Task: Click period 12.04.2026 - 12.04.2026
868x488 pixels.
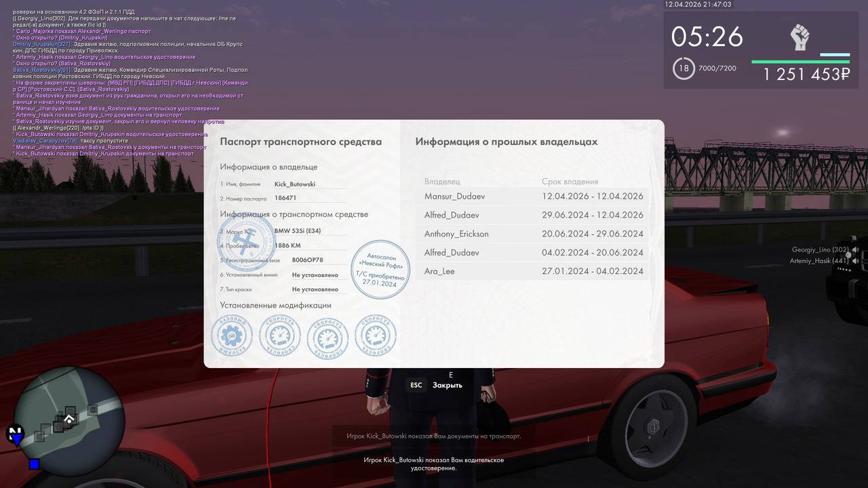Action: [x=593, y=197]
